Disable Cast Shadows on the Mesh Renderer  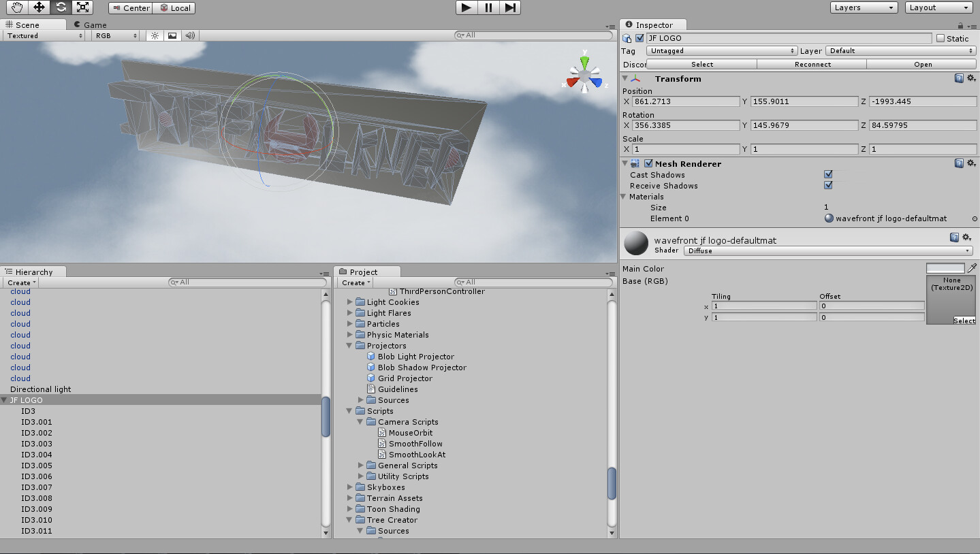click(x=827, y=174)
